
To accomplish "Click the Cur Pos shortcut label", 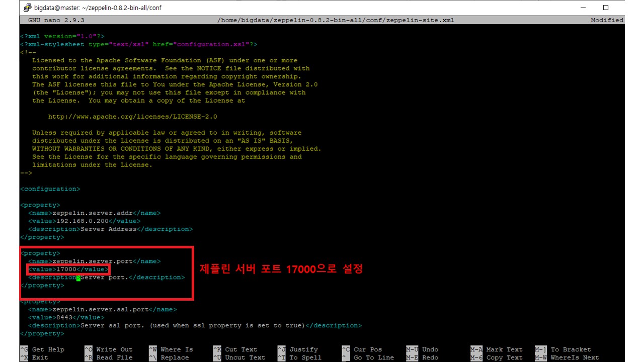I will 368,350.
